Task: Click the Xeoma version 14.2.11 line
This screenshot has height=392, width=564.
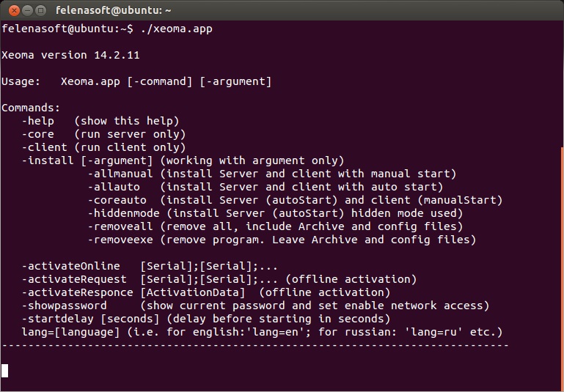Action: [70, 56]
